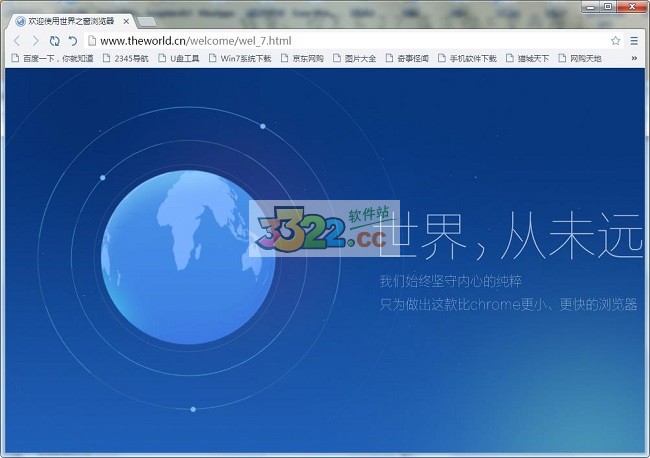The height and width of the screenshot is (458, 650).
Task: Click the address bar URL field
Action: pyautogui.click(x=352, y=41)
